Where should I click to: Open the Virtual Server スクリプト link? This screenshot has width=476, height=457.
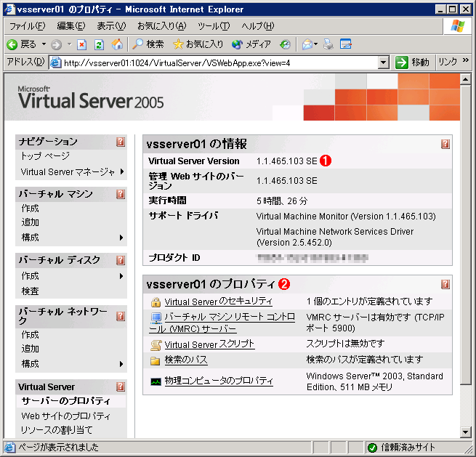coord(209,344)
